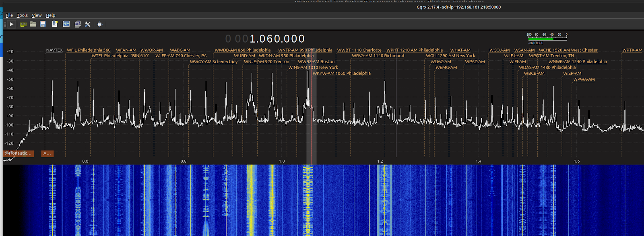Select the WFAN-AM bookmark tag
The height and width of the screenshot is (236, 644).
point(126,50)
